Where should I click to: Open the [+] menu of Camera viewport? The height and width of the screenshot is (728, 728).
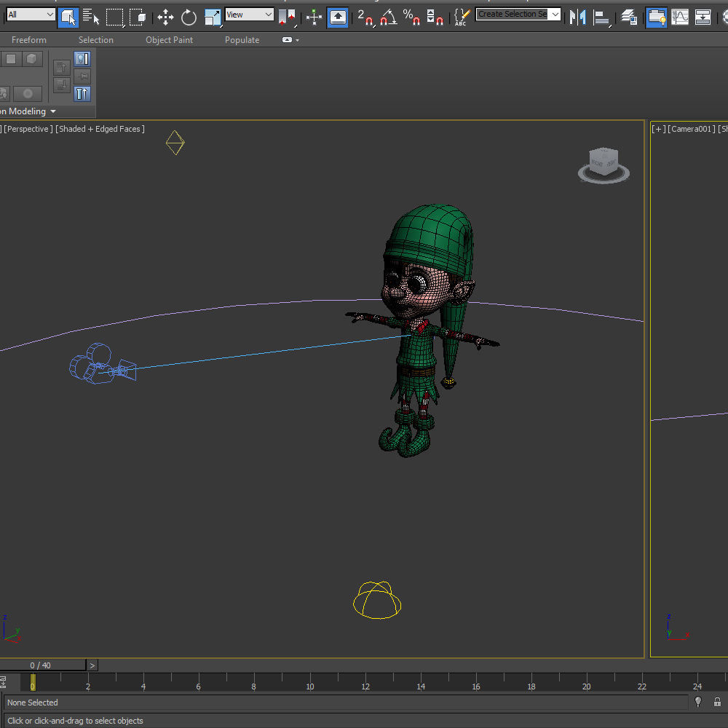point(659,129)
